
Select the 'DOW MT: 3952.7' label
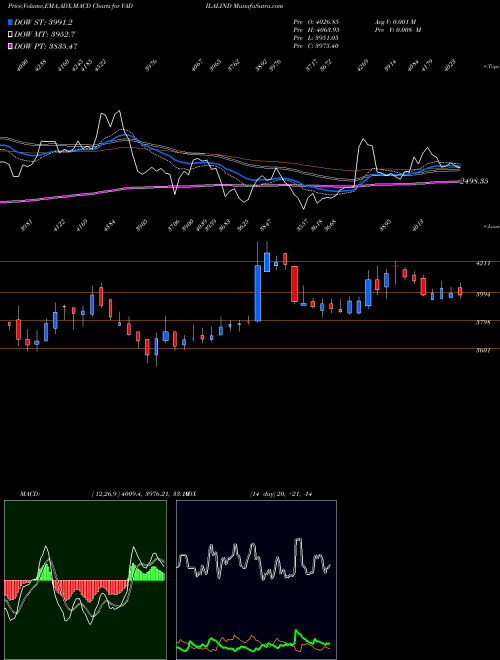coord(45,34)
